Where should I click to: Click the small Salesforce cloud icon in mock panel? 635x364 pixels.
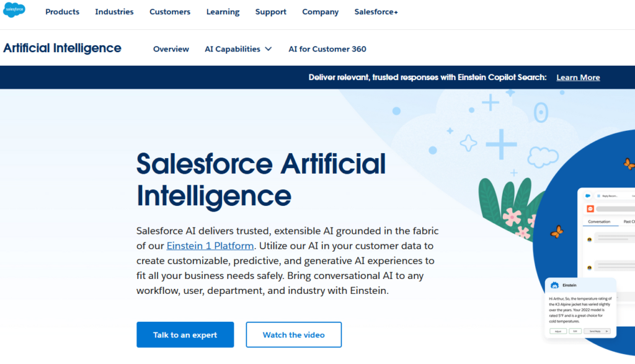pyautogui.click(x=587, y=195)
